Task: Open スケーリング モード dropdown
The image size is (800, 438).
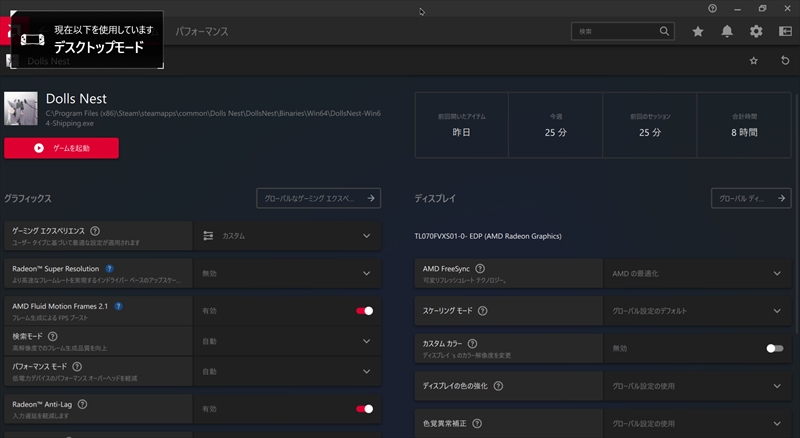Action: click(x=697, y=311)
